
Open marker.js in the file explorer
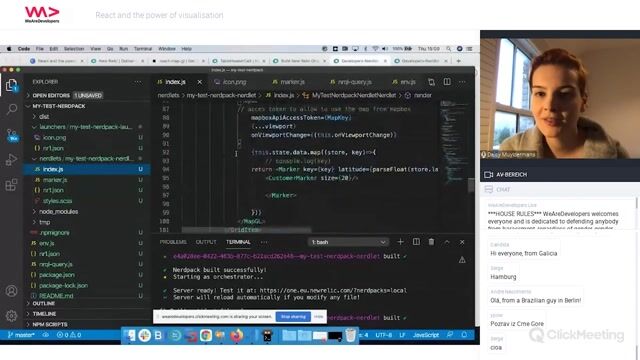tap(55, 180)
